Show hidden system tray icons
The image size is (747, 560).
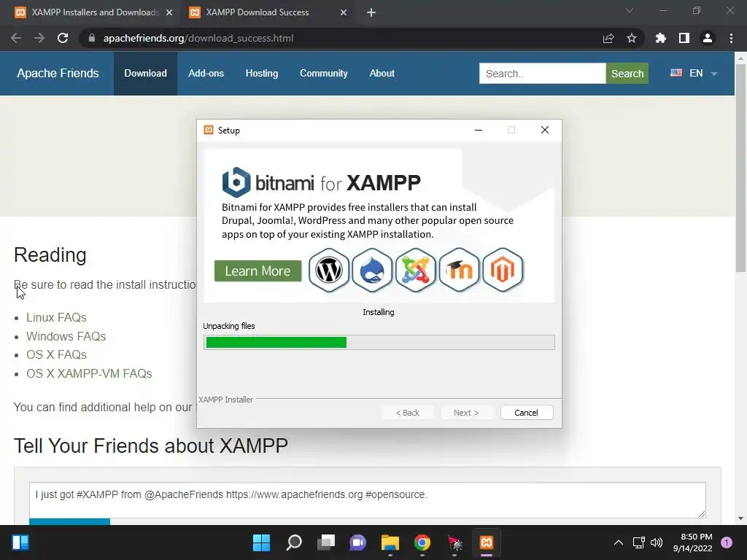coord(619,542)
